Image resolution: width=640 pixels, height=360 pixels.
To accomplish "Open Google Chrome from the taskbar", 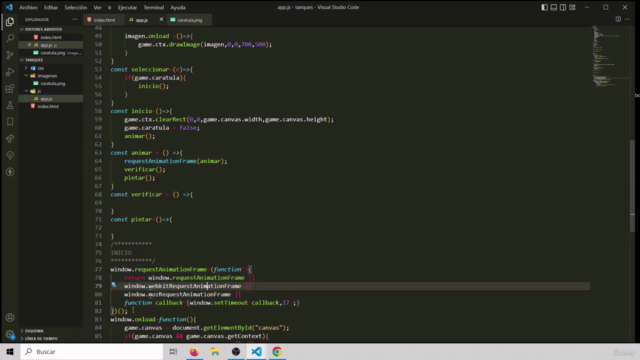I will point(277,351).
